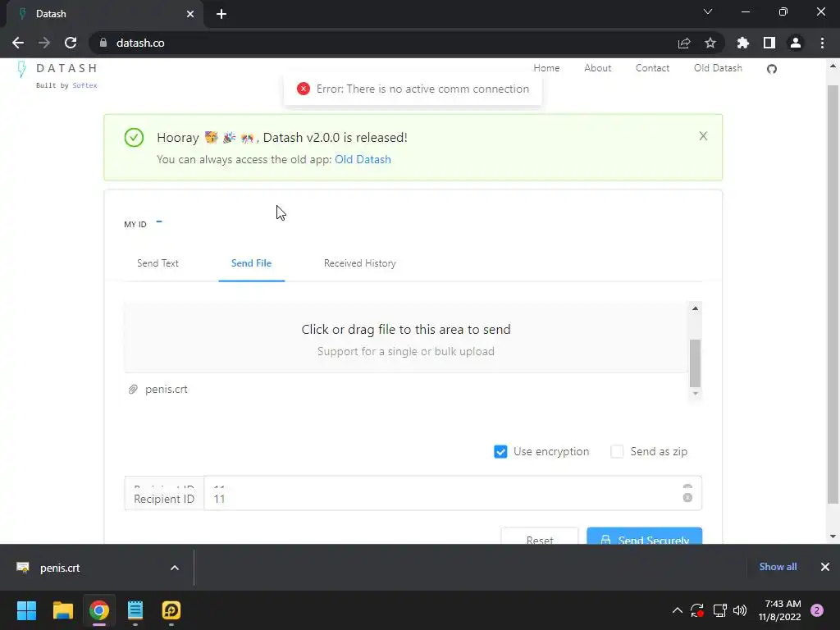Click the sync status tray icon
840x630 pixels.
tap(697, 610)
